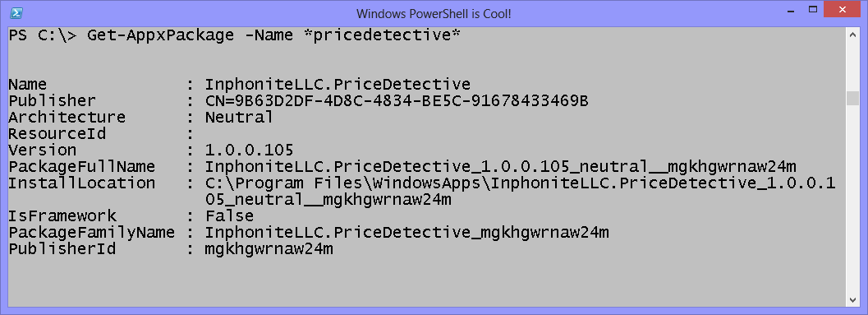Click the Architecture value Neutral
This screenshot has width=868, height=315.
pos(239,118)
